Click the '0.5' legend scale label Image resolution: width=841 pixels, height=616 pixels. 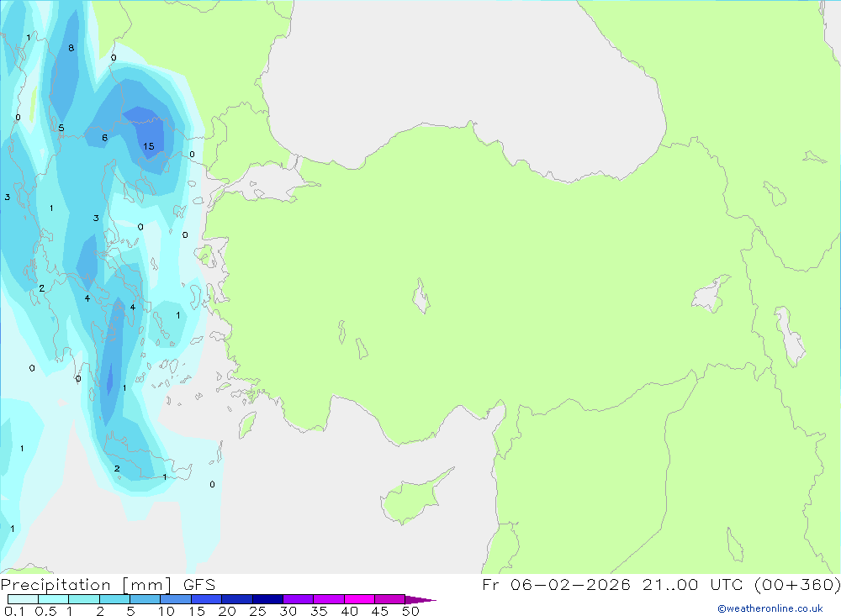coord(45,611)
